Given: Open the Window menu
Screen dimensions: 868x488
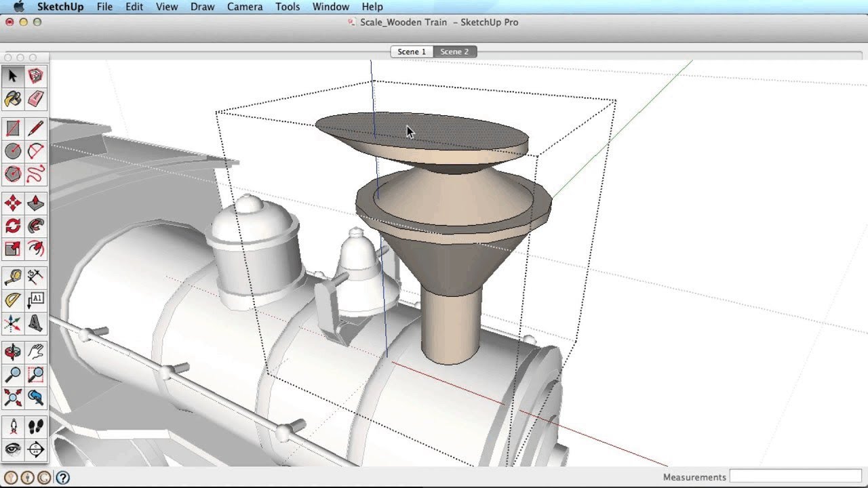Looking at the screenshot, I should point(331,7).
